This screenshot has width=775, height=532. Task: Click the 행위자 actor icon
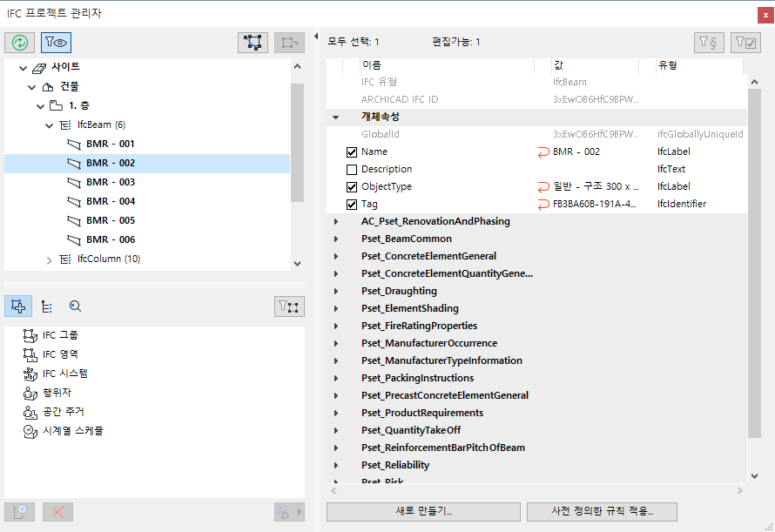(x=30, y=393)
